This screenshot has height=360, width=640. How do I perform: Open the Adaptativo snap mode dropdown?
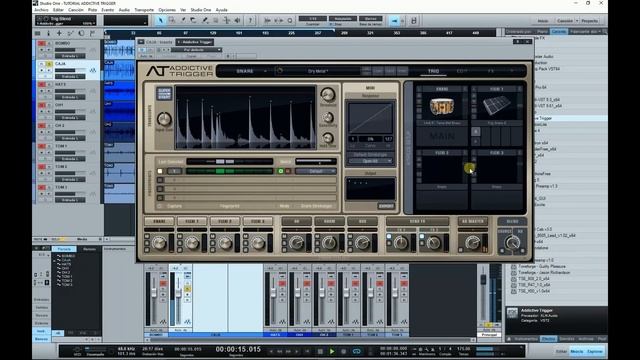pyautogui.click(x=343, y=18)
